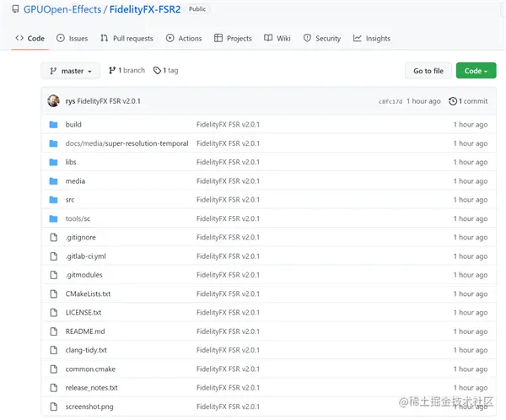Open the .gitlab-ci.yml file
Screen dimensions: 506x420
tap(85, 256)
